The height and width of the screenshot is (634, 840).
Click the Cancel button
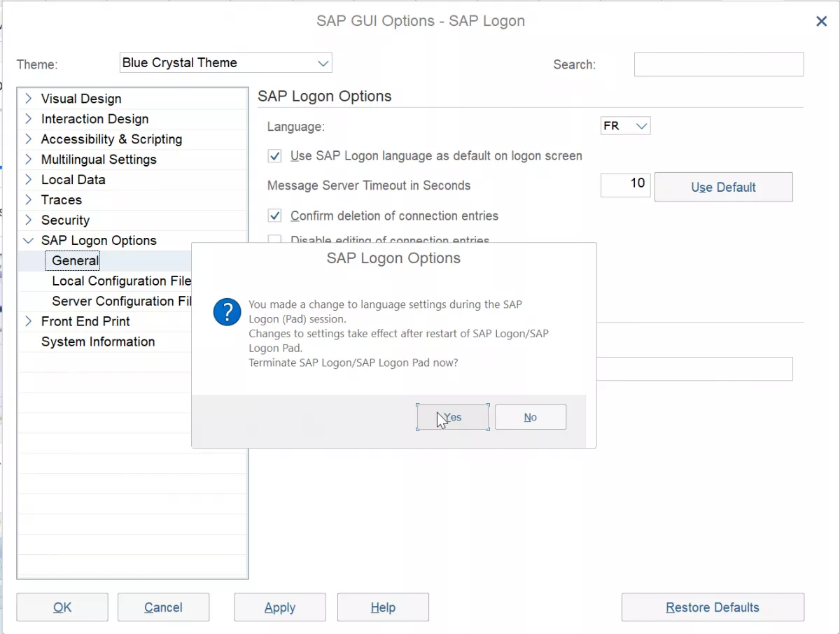[x=163, y=607]
